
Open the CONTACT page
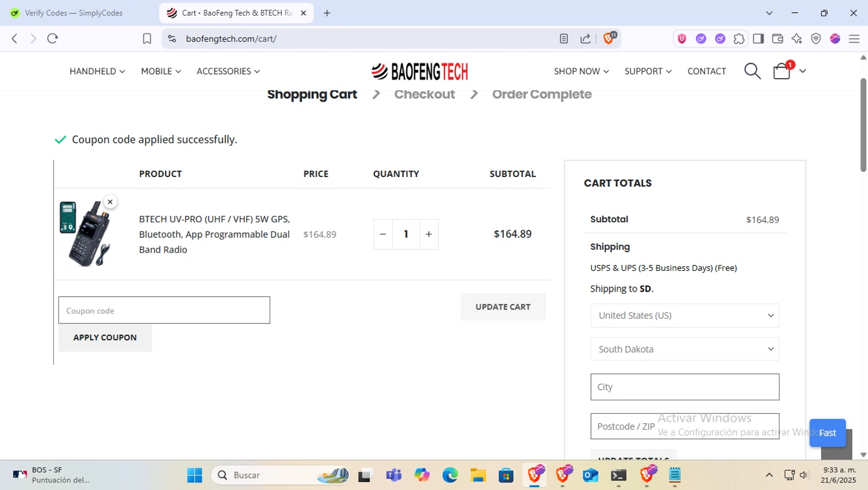tap(707, 71)
